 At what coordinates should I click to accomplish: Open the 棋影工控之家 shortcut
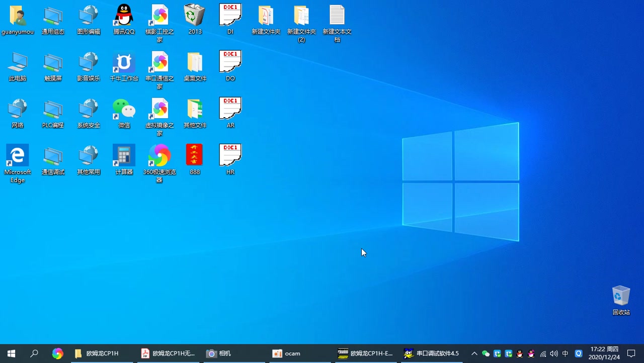pos(159,24)
